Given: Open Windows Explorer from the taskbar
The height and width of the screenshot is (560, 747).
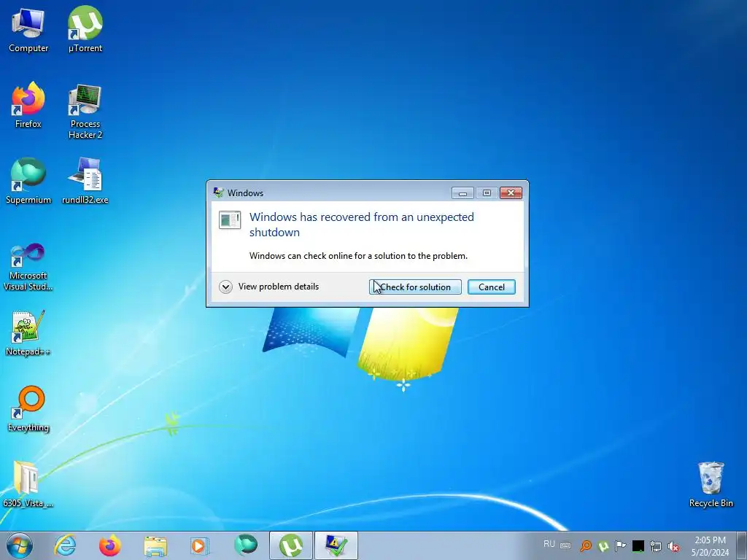Looking at the screenshot, I should pyautogui.click(x=155, y=545).
